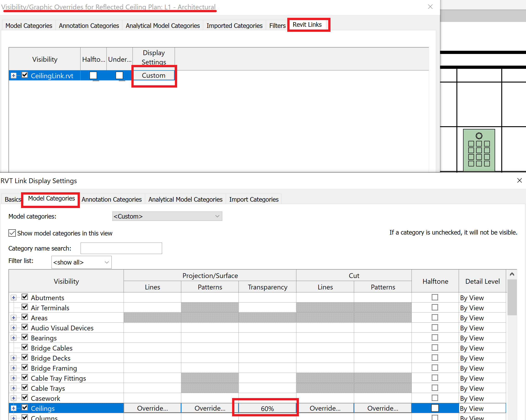Close the RVT Link Display Settings dialog
Image resolution: width=526 pixels, height=420 pixels.
(519, 180)
